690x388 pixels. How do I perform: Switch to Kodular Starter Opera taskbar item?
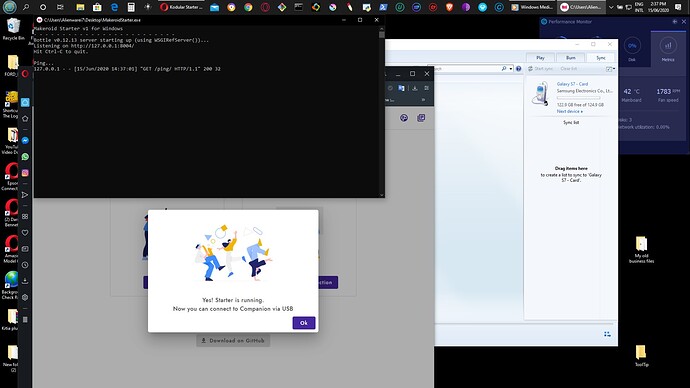[x=181, y=7]
